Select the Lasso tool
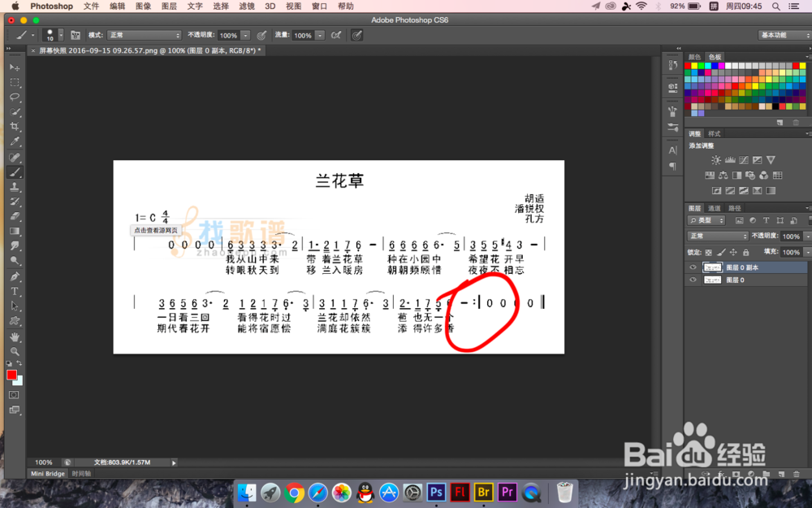The height and width of the screenshot is (508, 812). [15, 97]
